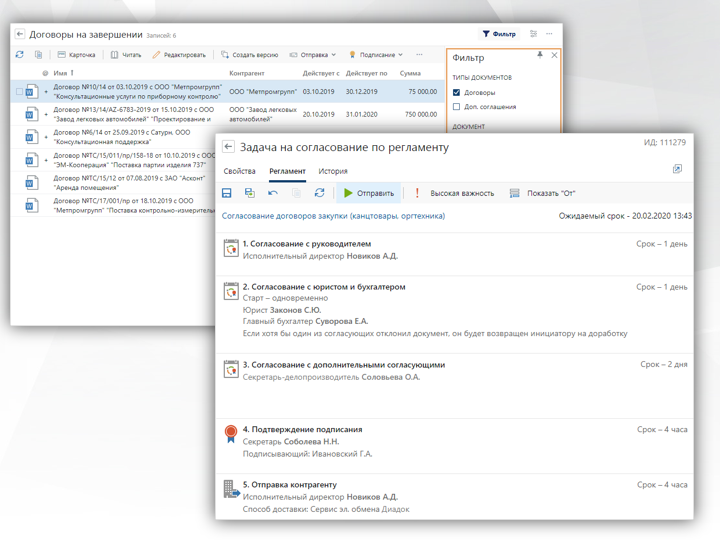Sort by the Контрагент column header
Screen dimensions: 720x551
point(247,73)
